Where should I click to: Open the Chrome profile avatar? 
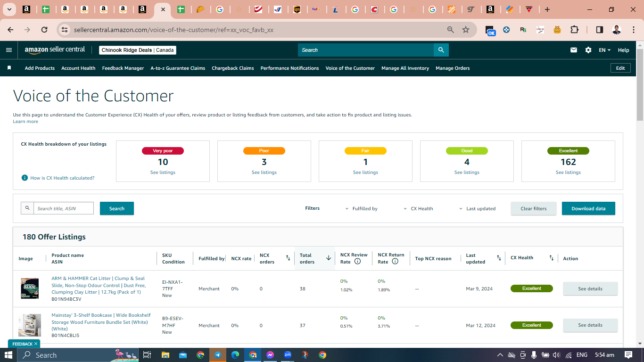(617, 30)
